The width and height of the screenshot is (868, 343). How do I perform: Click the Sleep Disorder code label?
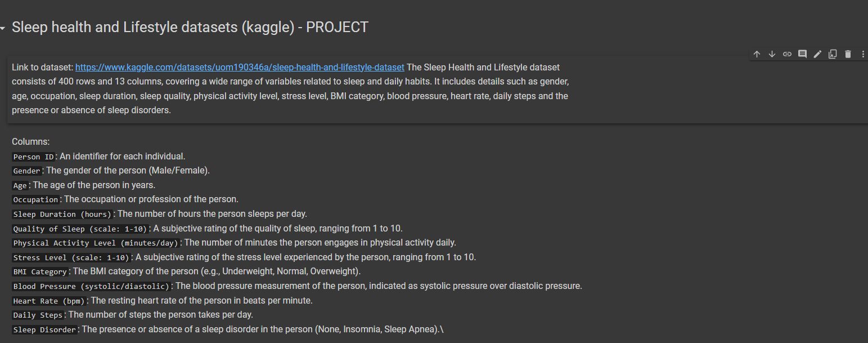(x=44, y=329)
